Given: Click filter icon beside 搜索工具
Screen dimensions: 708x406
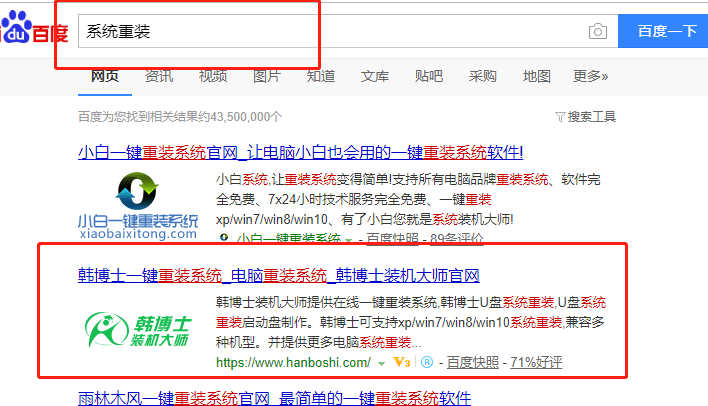Looking at the screenshot, I should pyautogui.click(x=560, y=117).
